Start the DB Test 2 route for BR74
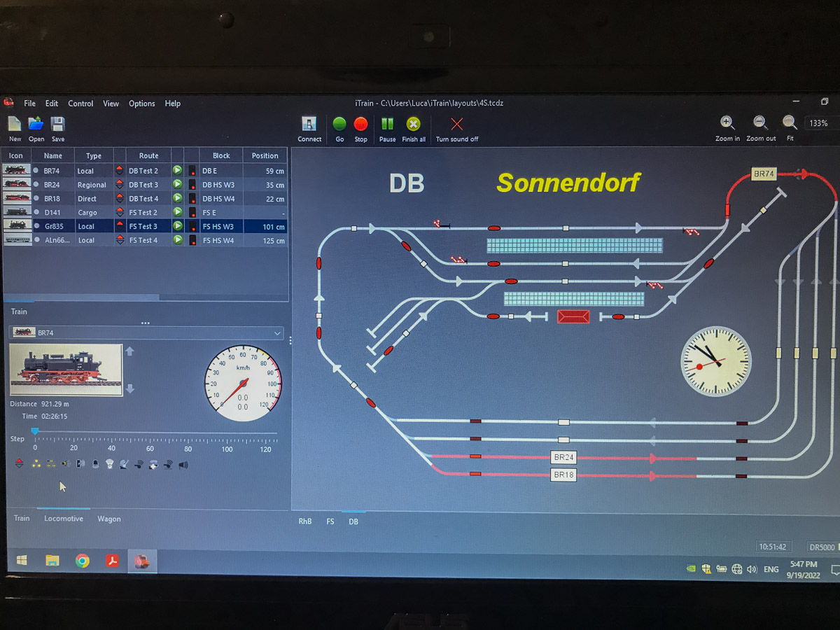This screenshot has height=630, width=840. click(x=178, y=170)
